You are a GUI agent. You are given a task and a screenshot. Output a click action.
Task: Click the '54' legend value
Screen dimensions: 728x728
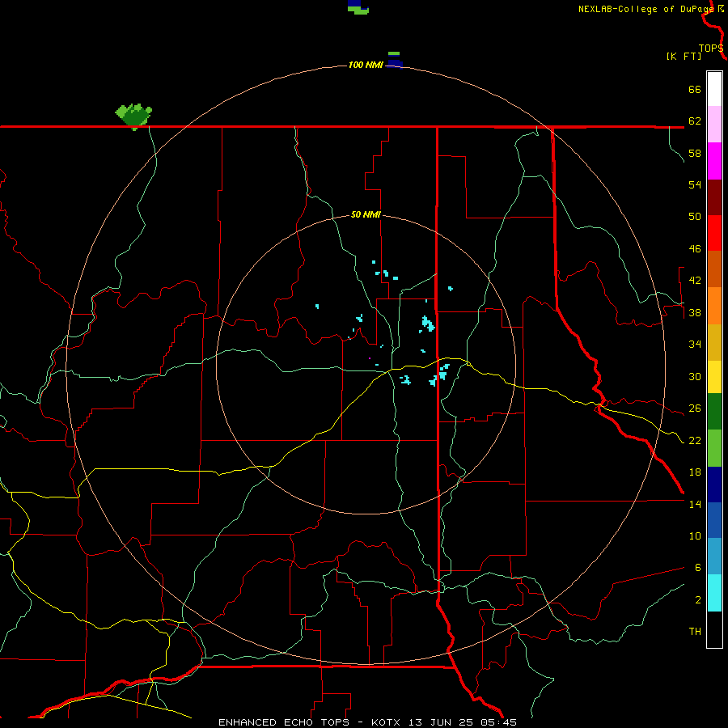point(695,184)
